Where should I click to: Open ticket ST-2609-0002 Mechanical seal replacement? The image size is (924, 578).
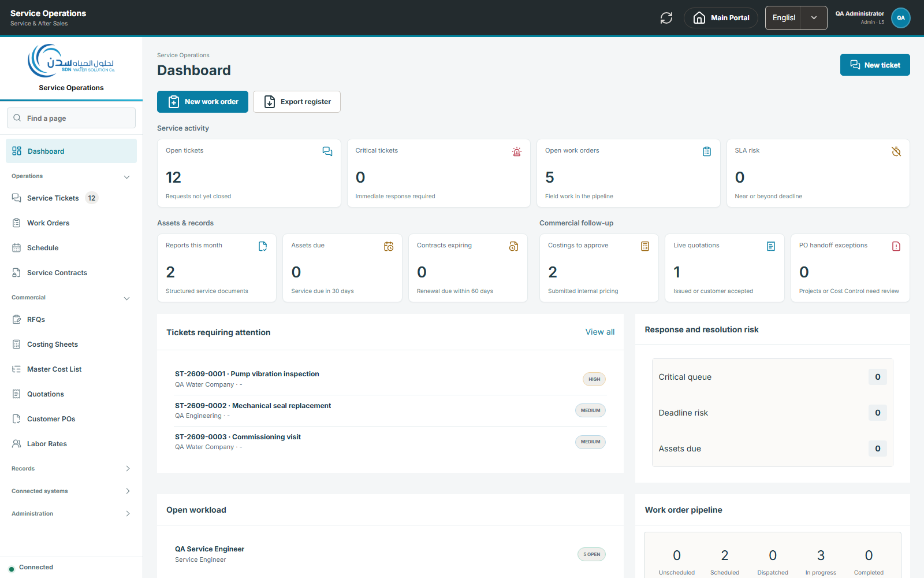tap(390, 410)
